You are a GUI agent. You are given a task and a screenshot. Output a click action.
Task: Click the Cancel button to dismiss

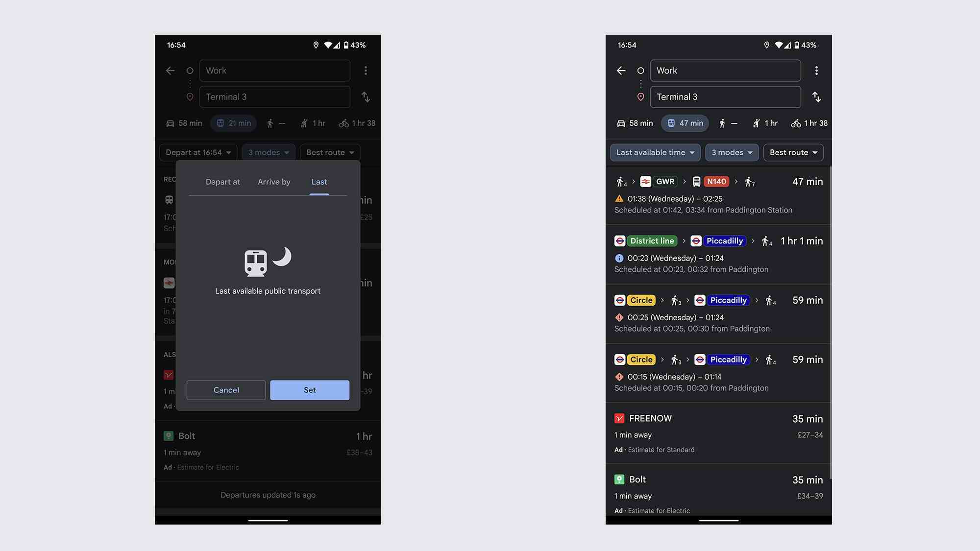coord(225,390)
